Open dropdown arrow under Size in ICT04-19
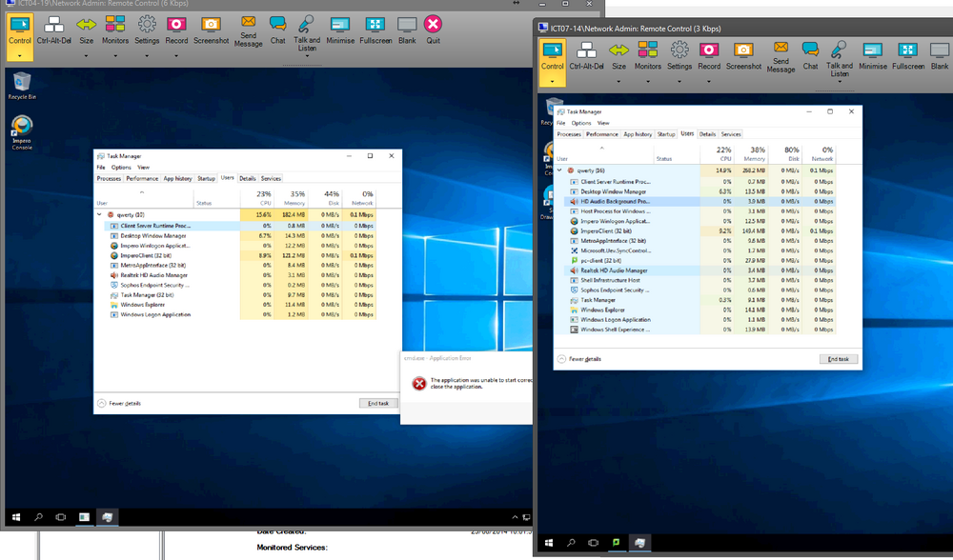Viewport: 953px width, 560px height. tap(87, 56)
